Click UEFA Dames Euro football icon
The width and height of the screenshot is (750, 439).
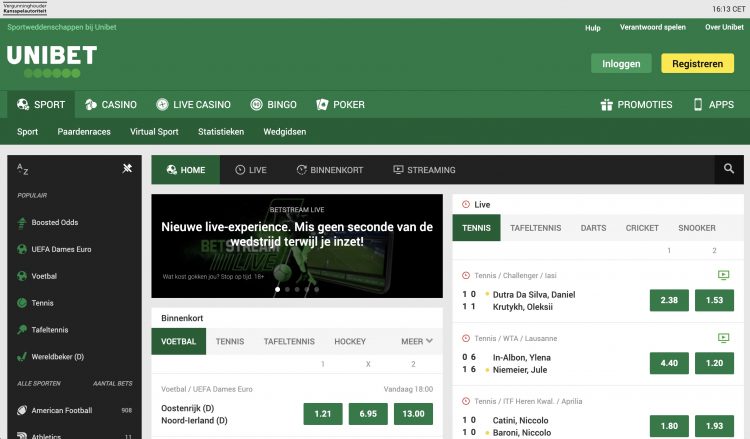pyautogui.click(x=22, y=249)
